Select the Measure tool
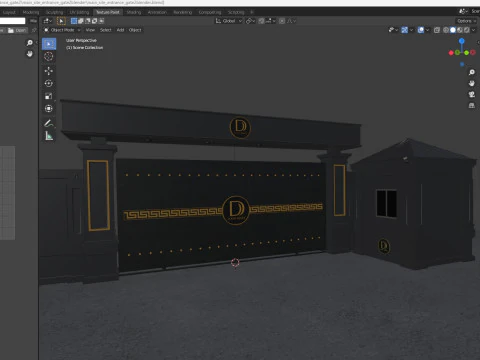 (x=49, y=136)
